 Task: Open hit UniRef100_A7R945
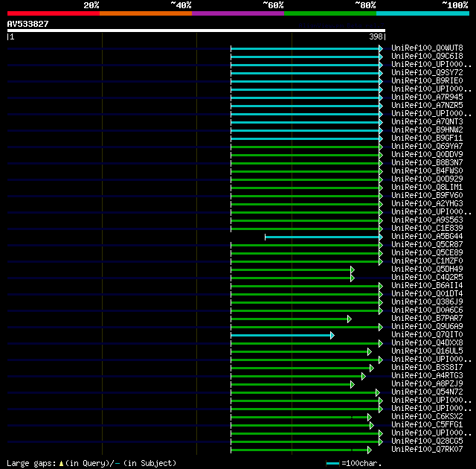pos(427,98)
